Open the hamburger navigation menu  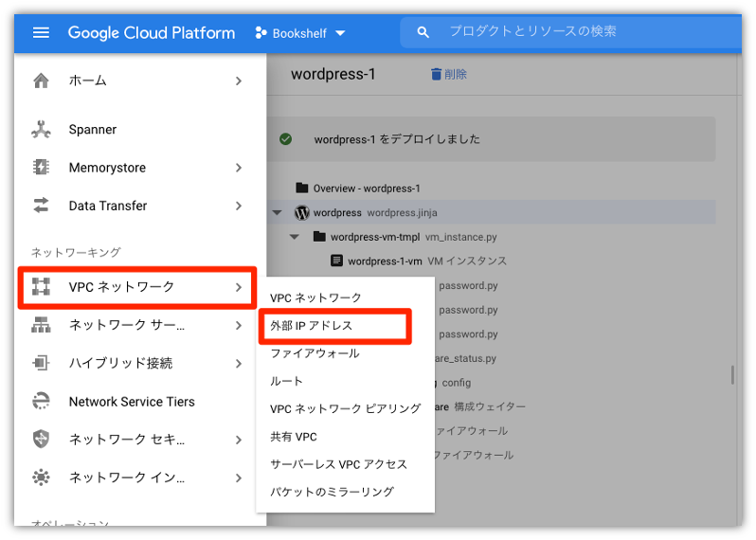coord(41,33)
